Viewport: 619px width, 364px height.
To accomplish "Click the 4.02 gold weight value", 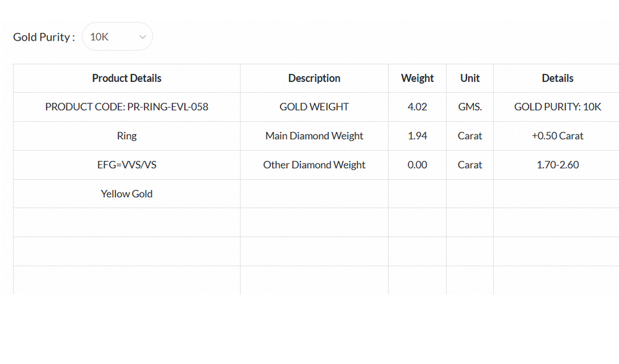I will pyautogui.click(x=417, y=107).
